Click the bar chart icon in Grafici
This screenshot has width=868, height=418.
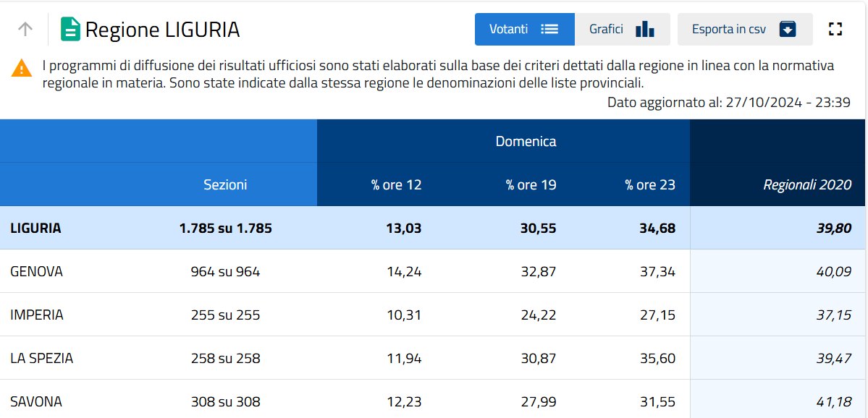pos(644,29)
